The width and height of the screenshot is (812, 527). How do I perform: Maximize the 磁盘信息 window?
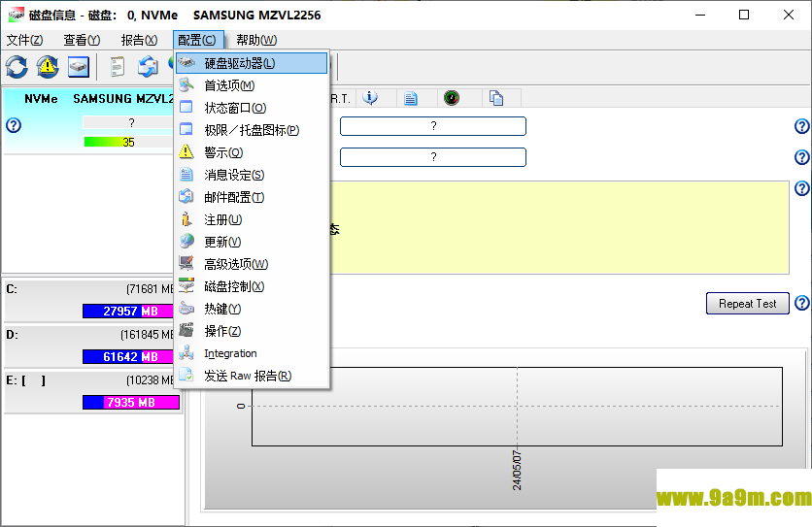click(744, 15)
